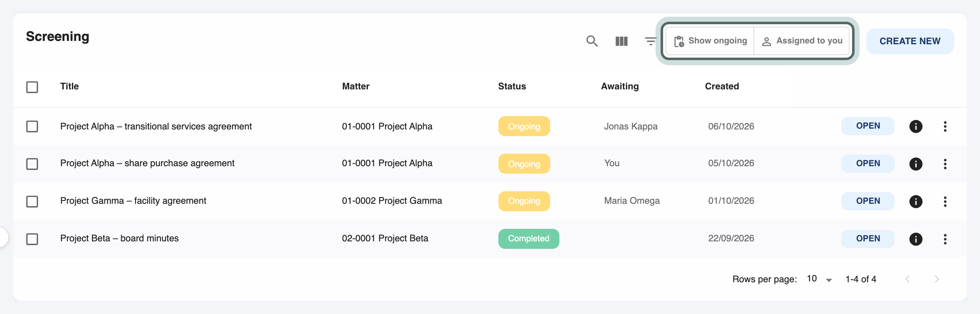The image size is (980, 314).
Task: Open more options for board minutes
Action: (x=945, y=239)
